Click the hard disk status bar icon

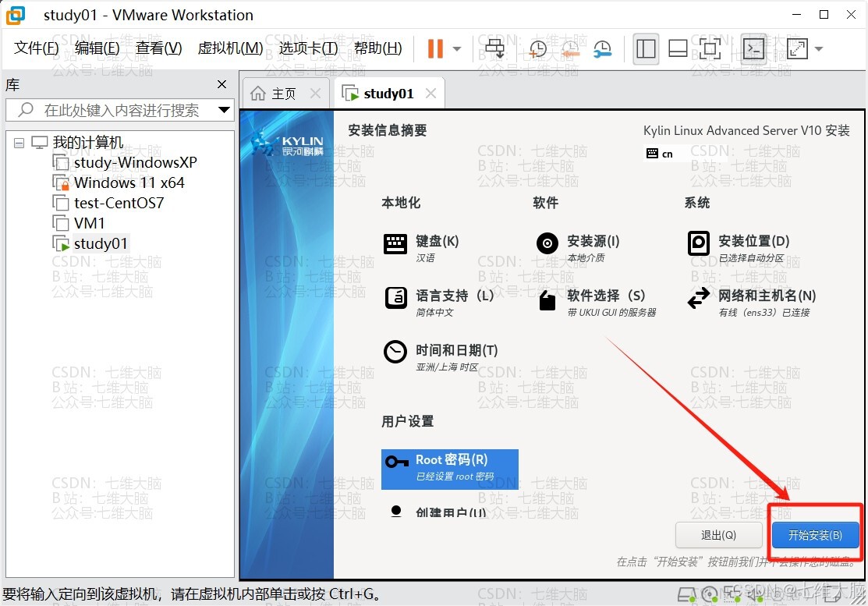(x=686, y=595)
